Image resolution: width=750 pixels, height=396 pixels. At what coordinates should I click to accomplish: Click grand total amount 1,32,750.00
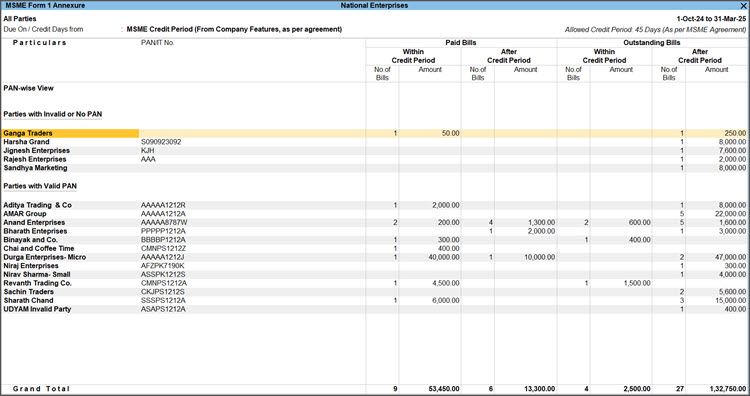[728, 389]
